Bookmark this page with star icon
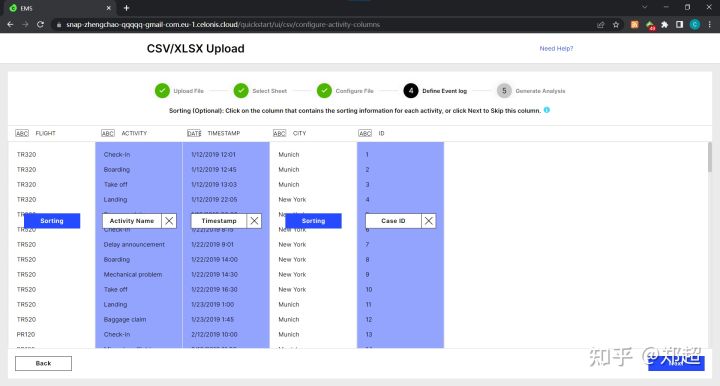 tap(616, 25)
